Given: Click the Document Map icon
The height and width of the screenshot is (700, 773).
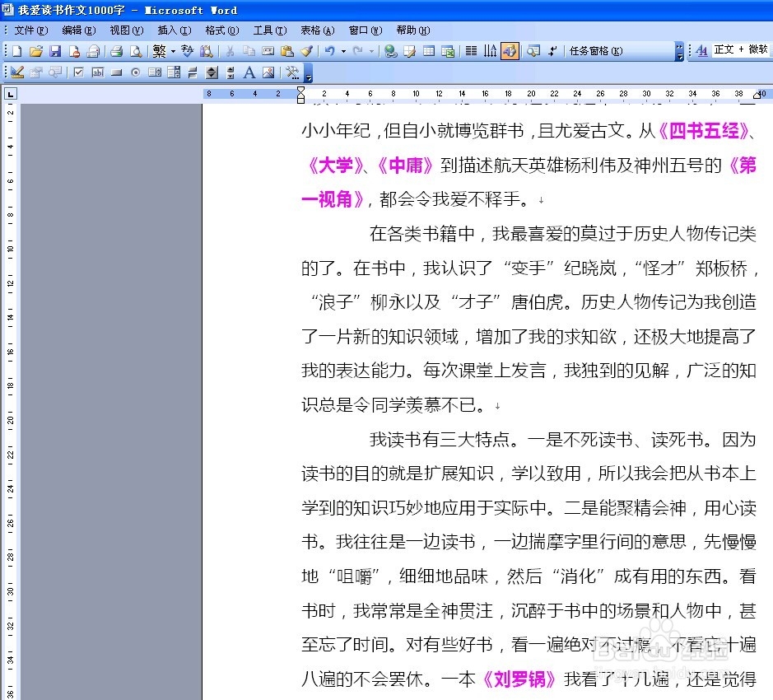Looking at the screenshot, I should point(533,51).
